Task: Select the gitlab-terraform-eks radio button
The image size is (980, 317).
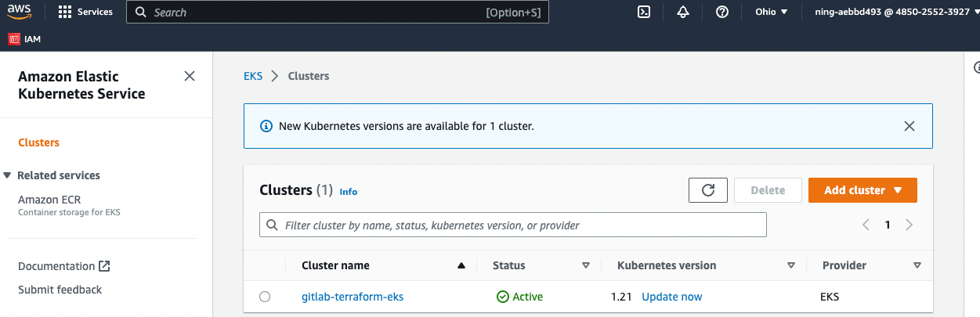Action: pos(265,297)
